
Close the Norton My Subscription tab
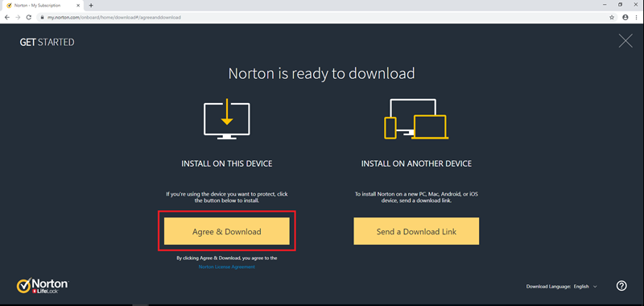[x=78, y=6]
